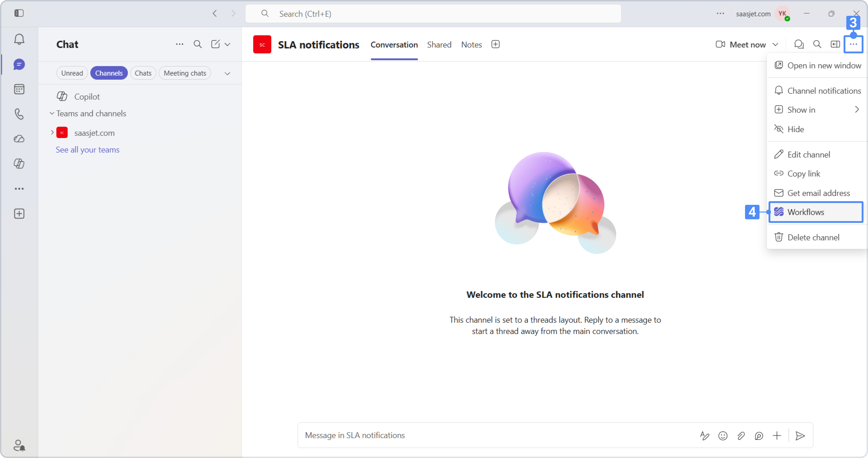This screenshot has width=868, height=458.
Task: Open the Calendar from the app rail
Action: (19, 89)
